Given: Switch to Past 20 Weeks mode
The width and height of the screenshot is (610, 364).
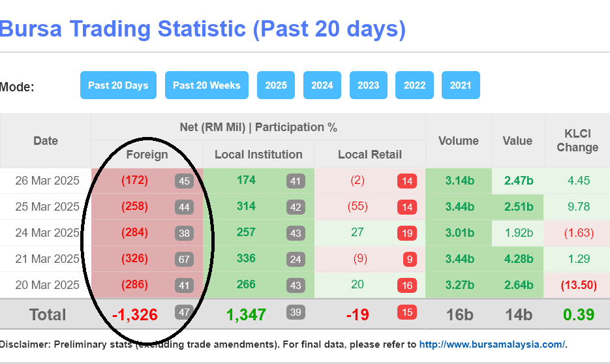Looking at the screenshot, I should [x=207, y=85].
